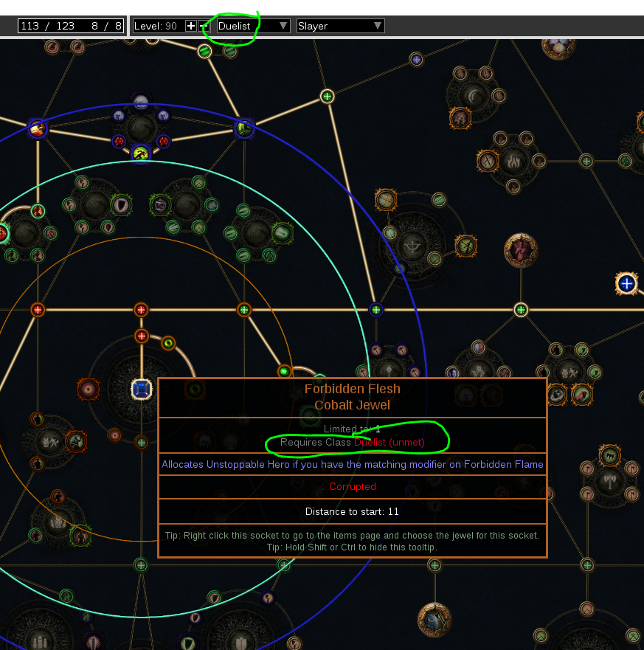Click the 8 / 8 ascendancy points counter
Screen dimensions: 644x650
[107, 26]
